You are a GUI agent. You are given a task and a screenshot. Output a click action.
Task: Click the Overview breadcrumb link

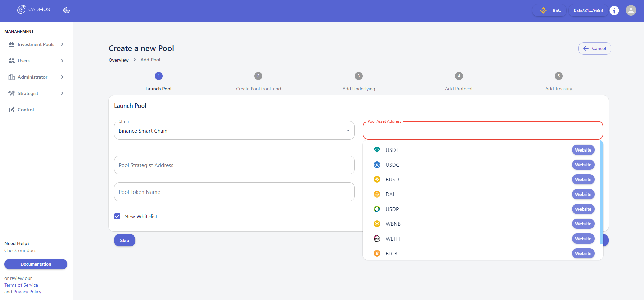coord(118,60)
